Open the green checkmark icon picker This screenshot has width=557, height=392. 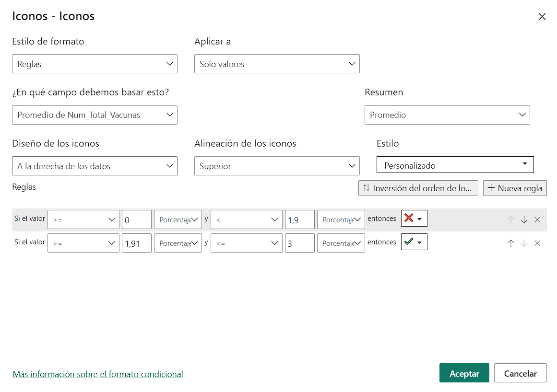[414, 242]
